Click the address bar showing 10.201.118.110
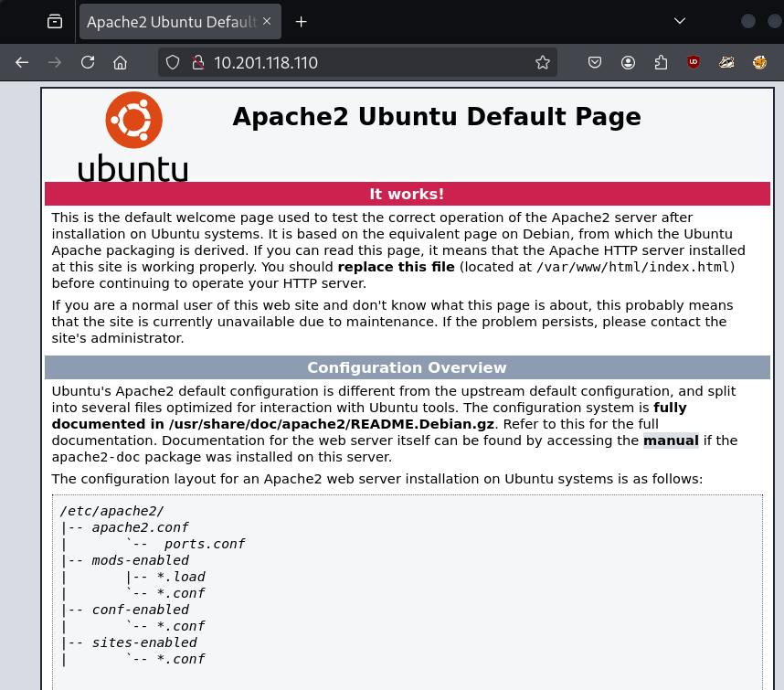The width and height of the screenshot is (784, 690). tap(357, 62)
